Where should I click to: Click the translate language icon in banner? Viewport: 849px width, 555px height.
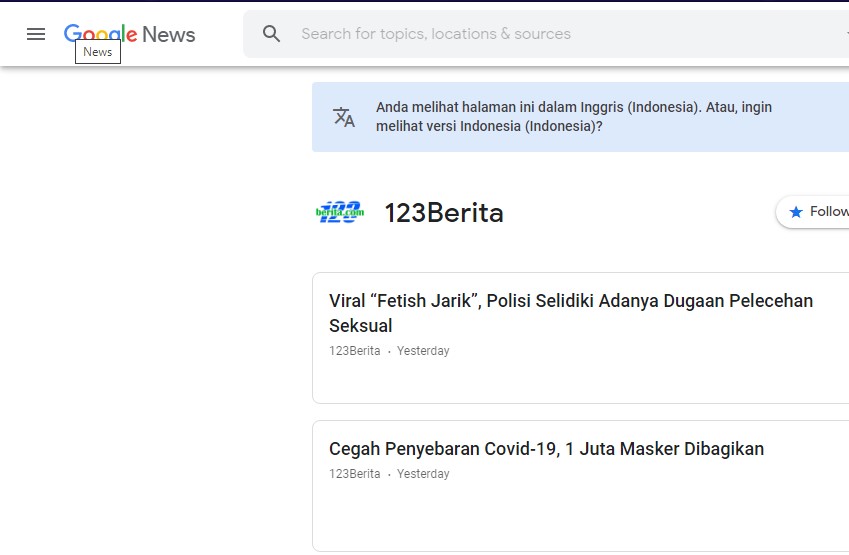tap(344, 117)
